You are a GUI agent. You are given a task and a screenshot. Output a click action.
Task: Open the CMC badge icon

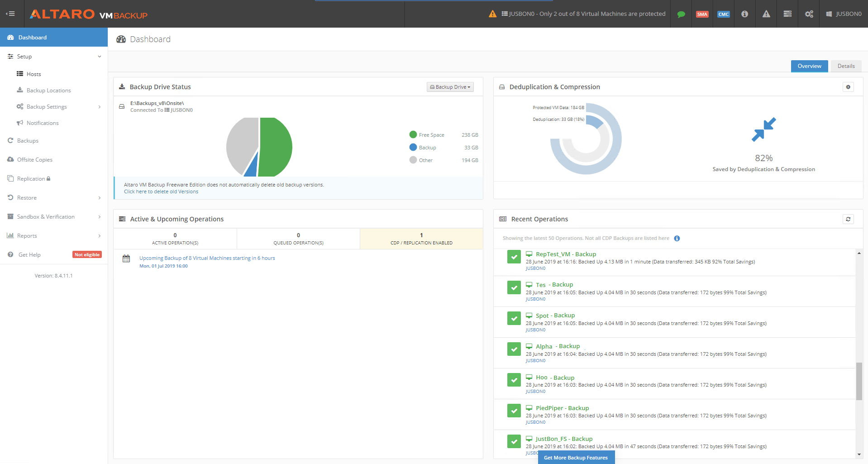723,14
